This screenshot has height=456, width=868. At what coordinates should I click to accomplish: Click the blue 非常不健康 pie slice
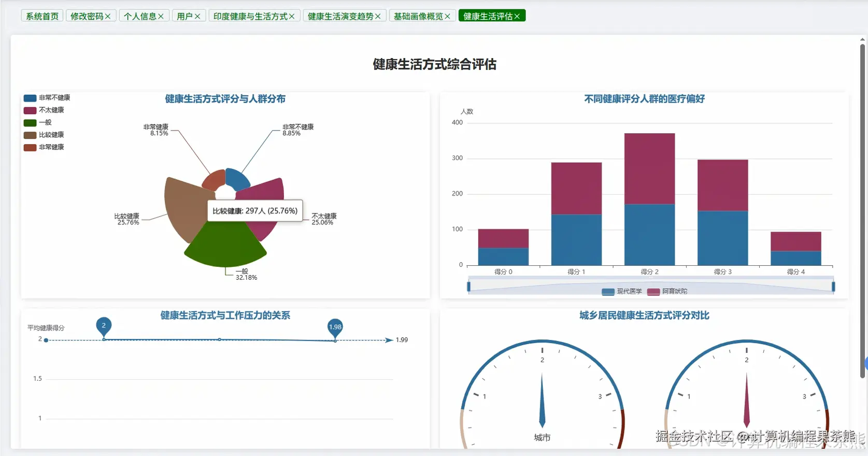tap(237, 179)
